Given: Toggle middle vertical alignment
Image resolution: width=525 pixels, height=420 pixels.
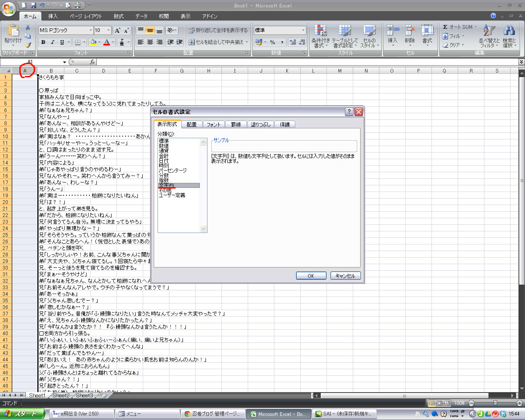Looking at the screenshot, I should [x=150, y=30].
